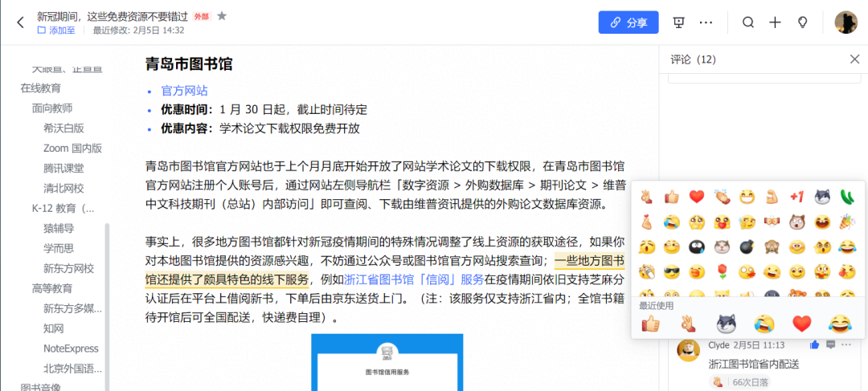
Task: Jump to 面向教师 in the outline
Action: point(52,108)
